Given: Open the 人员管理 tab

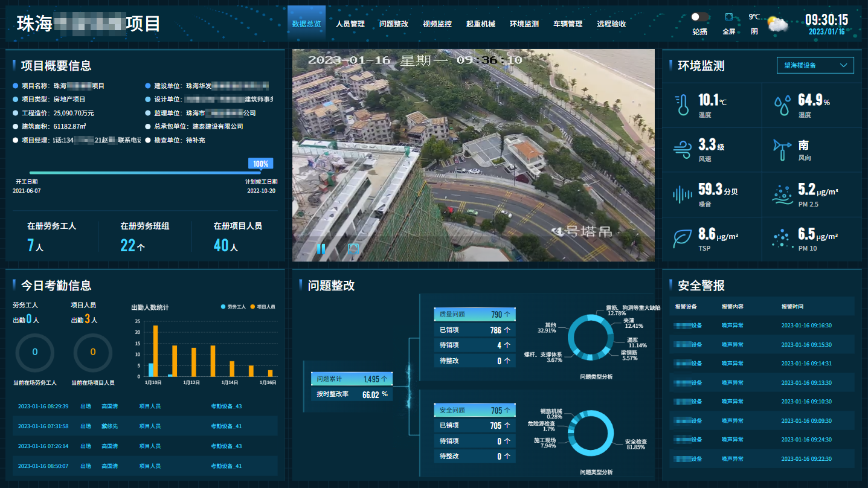Looking at the screenshot, I should (350, 24).
